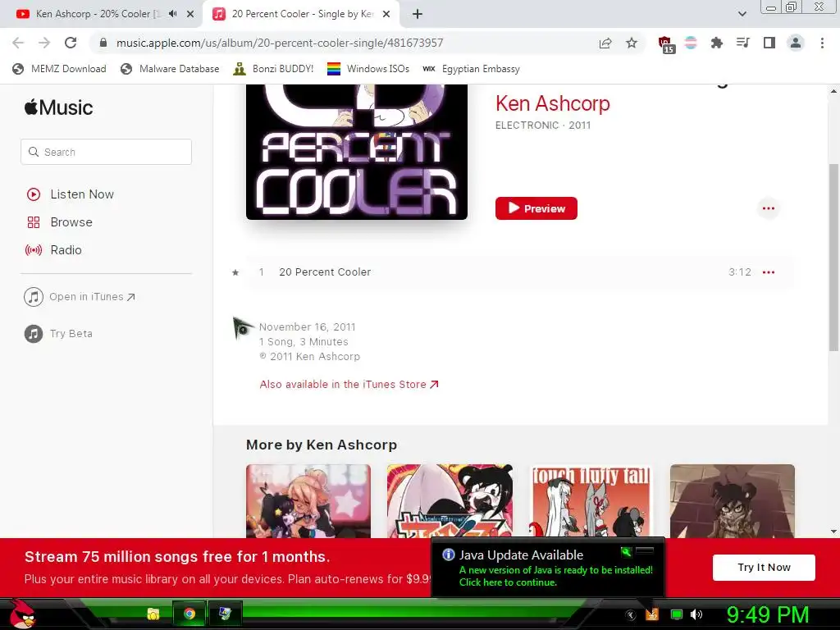The height and width of the screenshot is (630, 840).
Task: Click the Apple Music Search field
Action: tap(106, 152)
